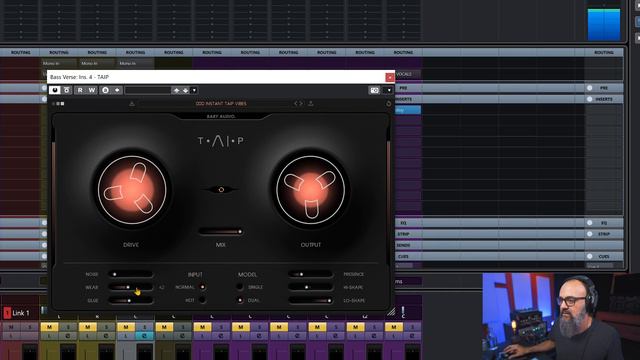The image size is (640, 360).
Task: Click the TAIP power icon at top right
Action: pyautogui.click(x=388, y=104)
